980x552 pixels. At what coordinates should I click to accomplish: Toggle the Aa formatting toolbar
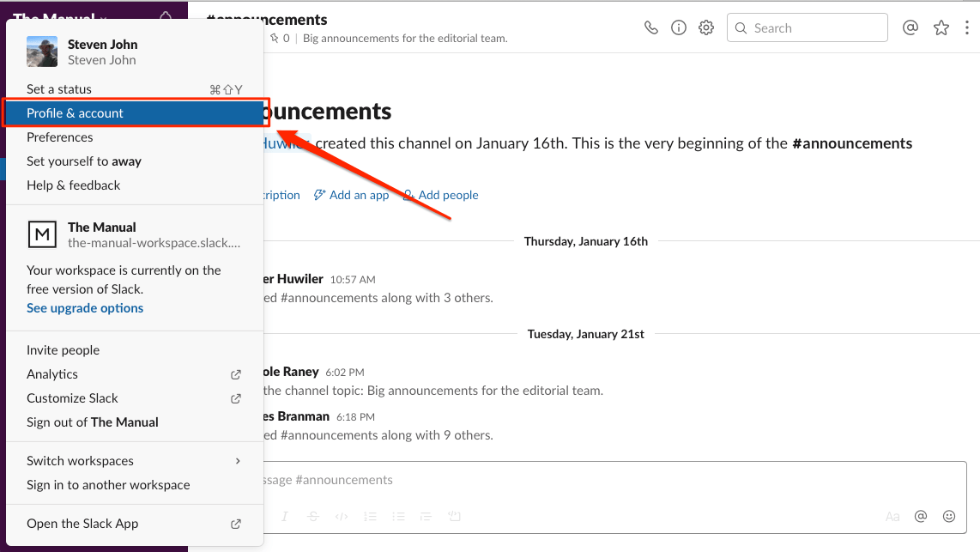click(892, 517)
